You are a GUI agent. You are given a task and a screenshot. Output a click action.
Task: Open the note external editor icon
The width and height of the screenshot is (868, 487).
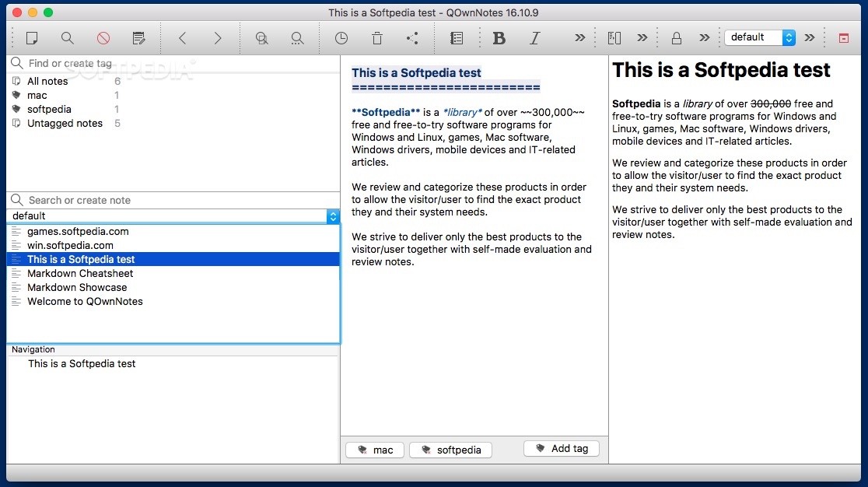(139, 37)
